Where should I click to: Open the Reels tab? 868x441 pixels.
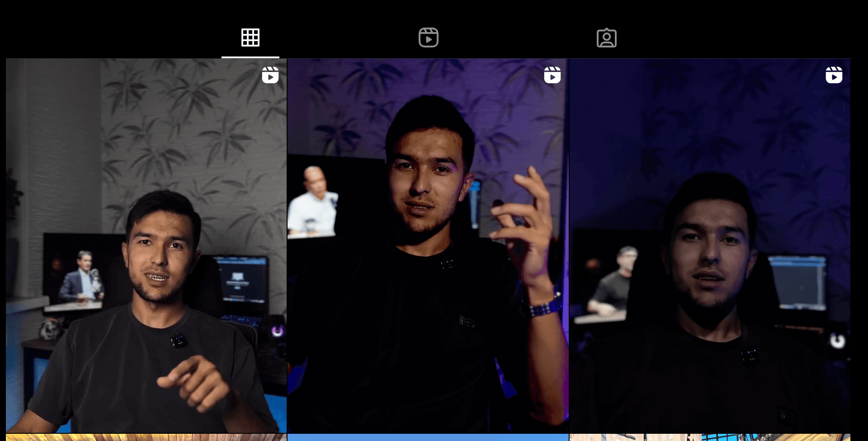pyautogui.click(x=429, y=38)
